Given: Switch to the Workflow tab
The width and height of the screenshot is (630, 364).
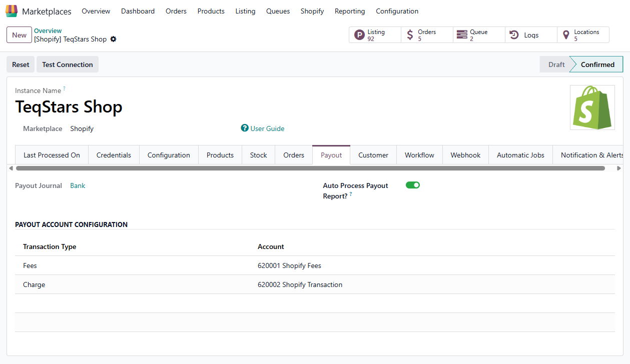Looking at the screenshot, I should coord(419,155).
